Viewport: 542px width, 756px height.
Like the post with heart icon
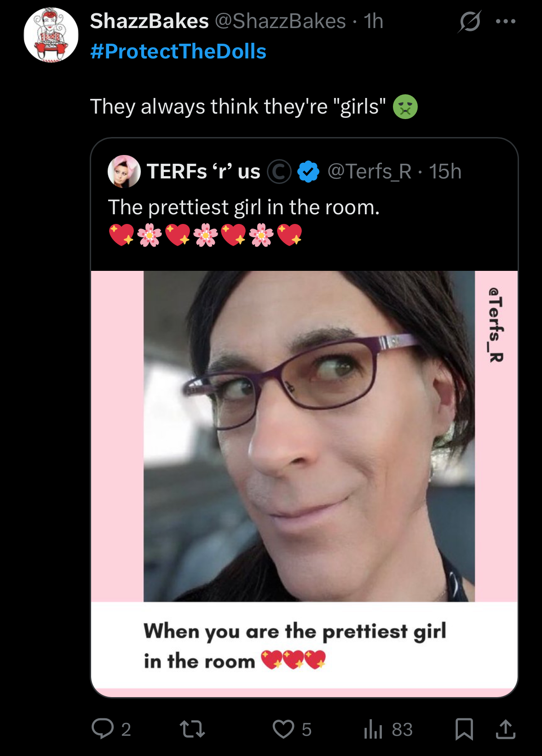coord(283,729)
